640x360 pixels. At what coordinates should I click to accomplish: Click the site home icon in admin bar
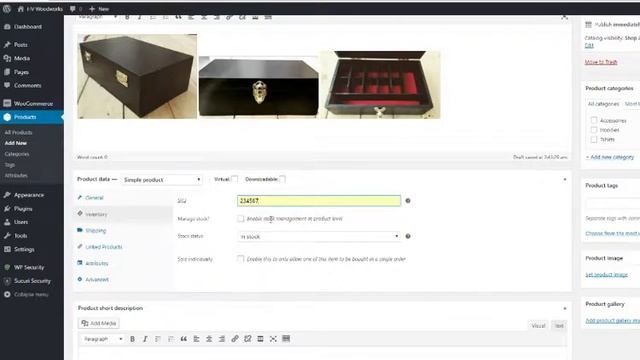[20, 9]
